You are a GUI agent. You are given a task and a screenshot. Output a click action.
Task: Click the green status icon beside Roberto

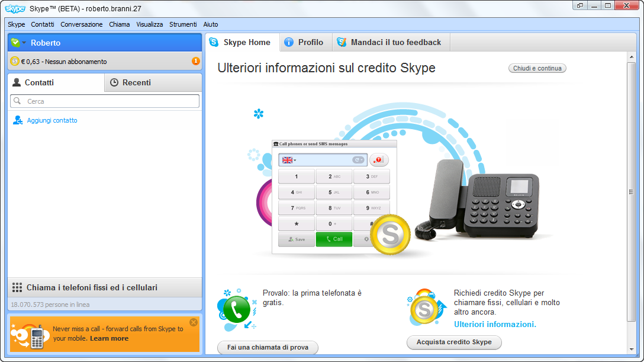pyautogui.click(x=15, y=43)
